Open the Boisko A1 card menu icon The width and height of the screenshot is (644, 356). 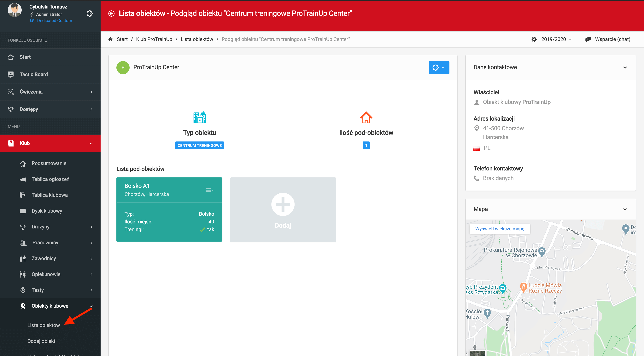click(209, 190)
